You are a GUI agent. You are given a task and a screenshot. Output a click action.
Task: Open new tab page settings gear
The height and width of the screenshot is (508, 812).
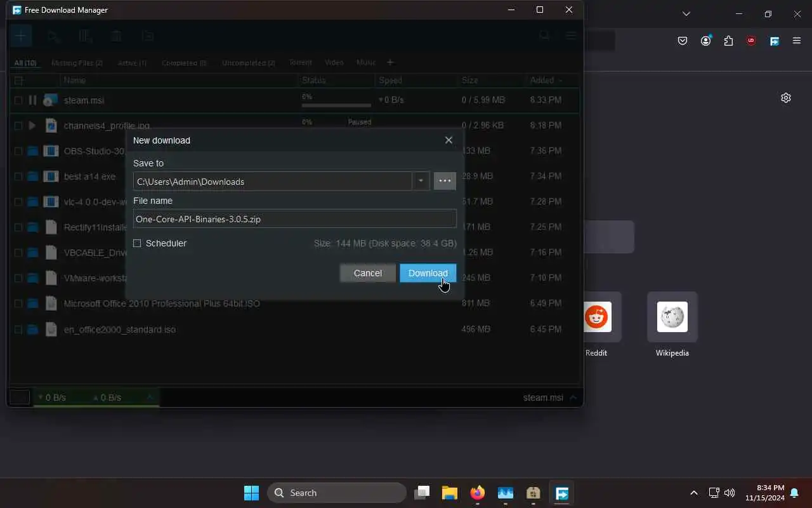click(786, 98)
